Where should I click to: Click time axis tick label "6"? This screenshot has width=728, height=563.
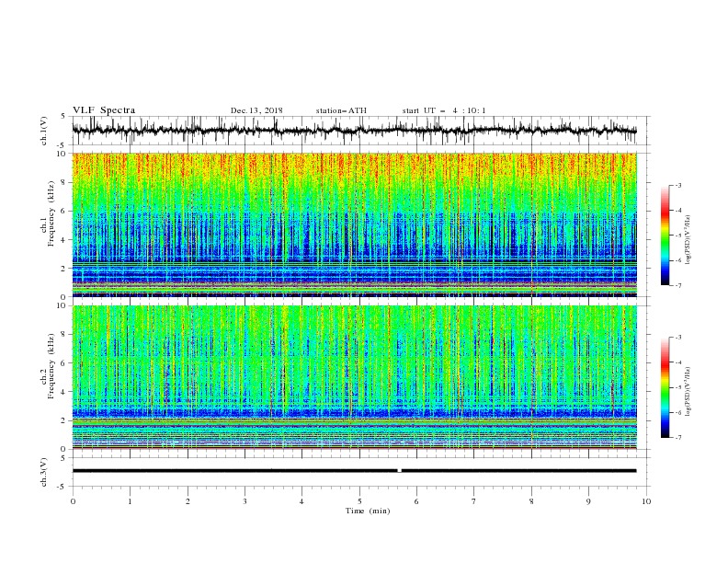click(417, 501)
